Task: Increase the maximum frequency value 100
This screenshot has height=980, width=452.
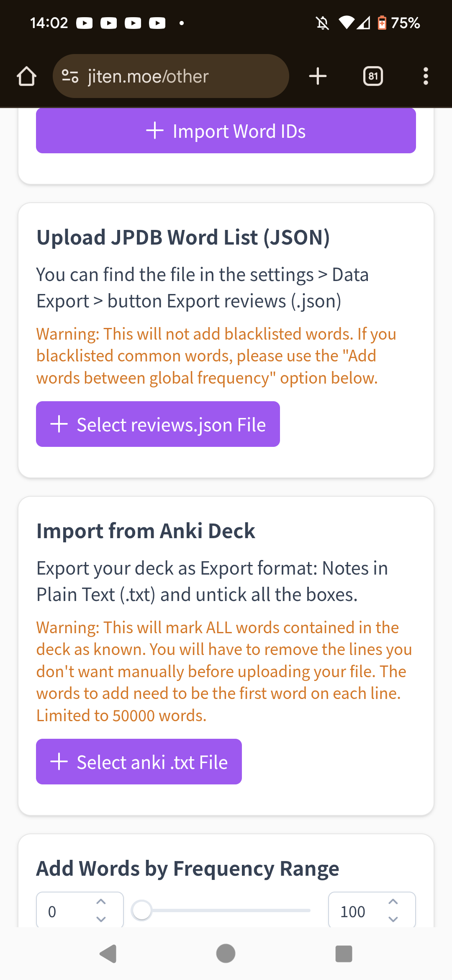Action: coord(393,902)
